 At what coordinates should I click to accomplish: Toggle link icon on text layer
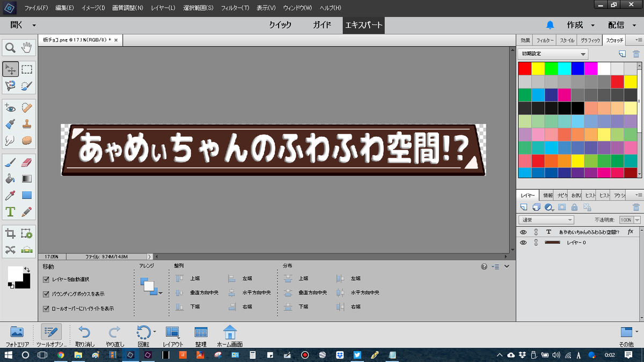[536, 232]
